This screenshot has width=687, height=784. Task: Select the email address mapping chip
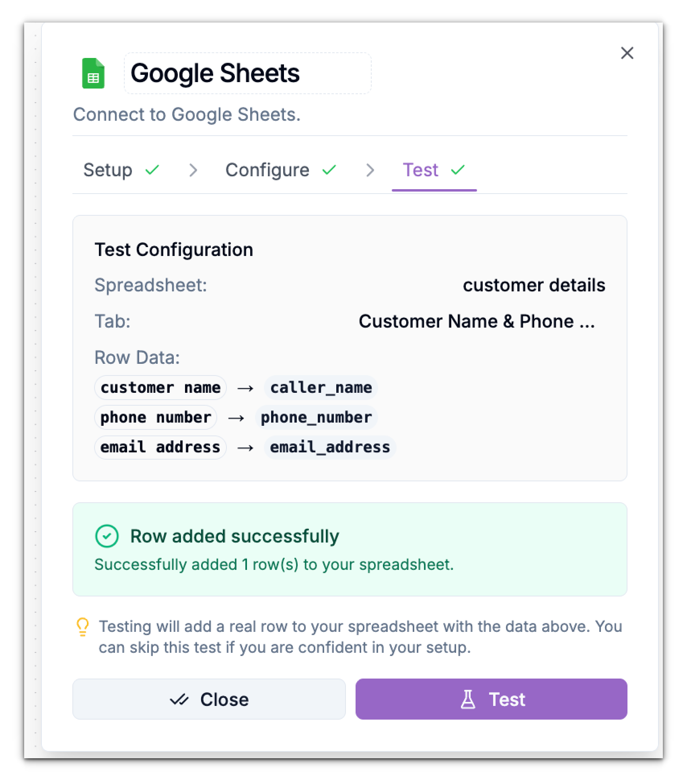tap(160, 447)
